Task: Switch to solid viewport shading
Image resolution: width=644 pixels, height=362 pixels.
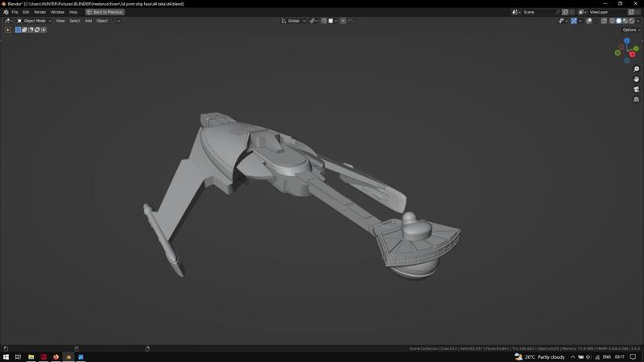Action: point(618,21)
